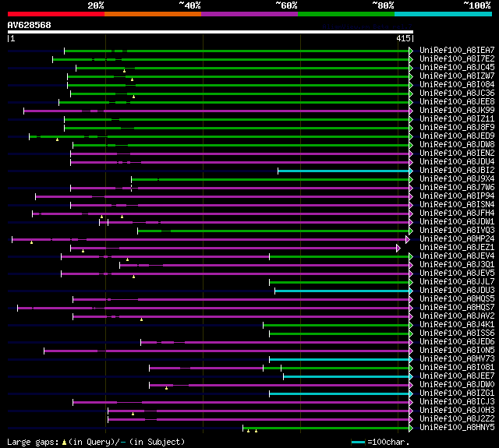Screen dimensions: 499x448
Task: Select the UniRef100_A8JC45 label
Action: point(457,68)
